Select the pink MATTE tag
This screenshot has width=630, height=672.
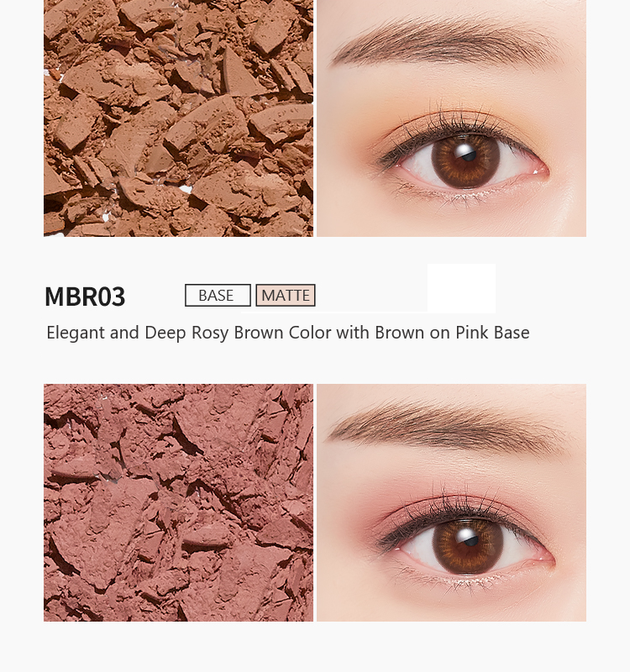click(x=286, y=296)
